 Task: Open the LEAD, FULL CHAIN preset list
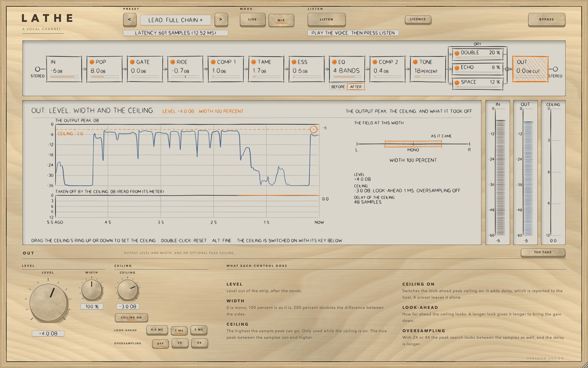(175, 20)
